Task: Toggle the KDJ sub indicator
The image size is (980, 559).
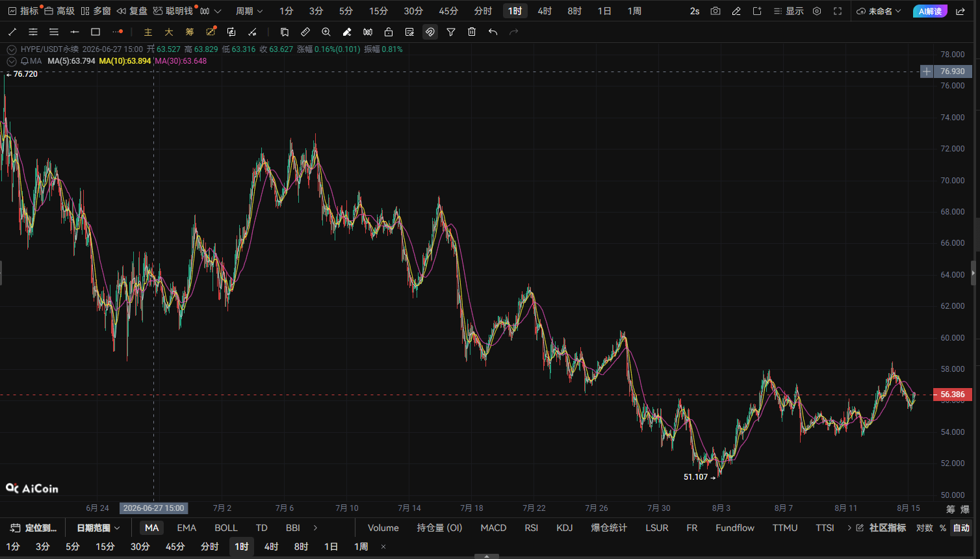Action: pyautogui.click(x=565, y=528)
